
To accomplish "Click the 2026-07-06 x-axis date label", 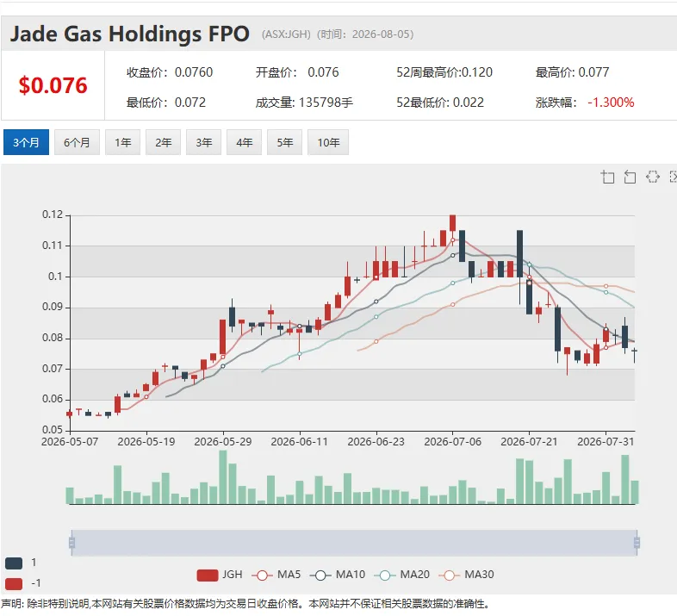I will (x=452, y=441).
